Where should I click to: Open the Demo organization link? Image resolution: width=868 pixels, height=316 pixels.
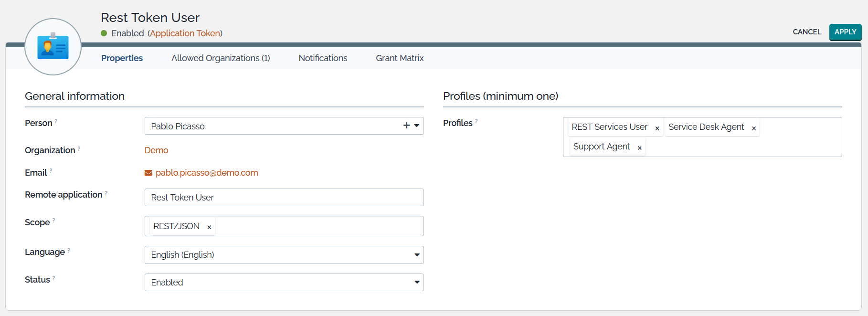point(156,150)
